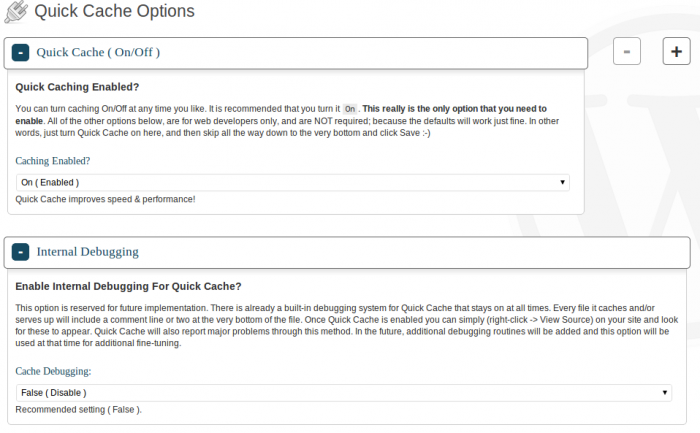The width and height of the screenshot is (700, 433).
Task: Click the Internal Debugging description paragraph
Action: pos(340,326)
